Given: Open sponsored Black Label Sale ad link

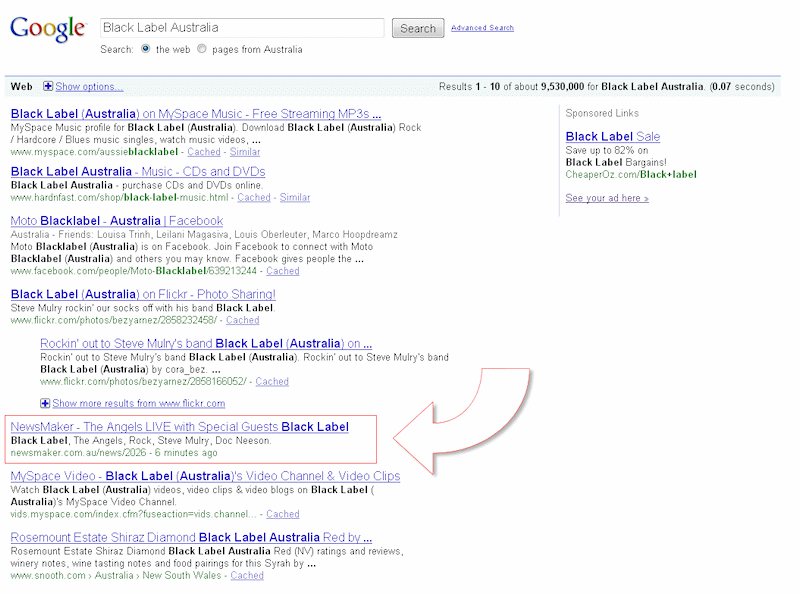Looking at the screenshot, I should (x=613, y=137).
